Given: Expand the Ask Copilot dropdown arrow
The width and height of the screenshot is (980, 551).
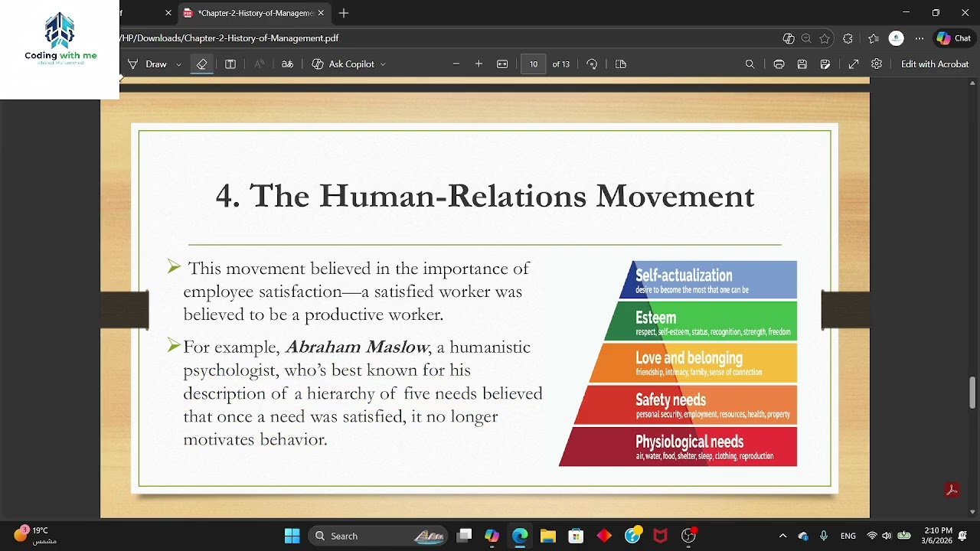Looking at the screenshot, I should [x=383, y=64].
